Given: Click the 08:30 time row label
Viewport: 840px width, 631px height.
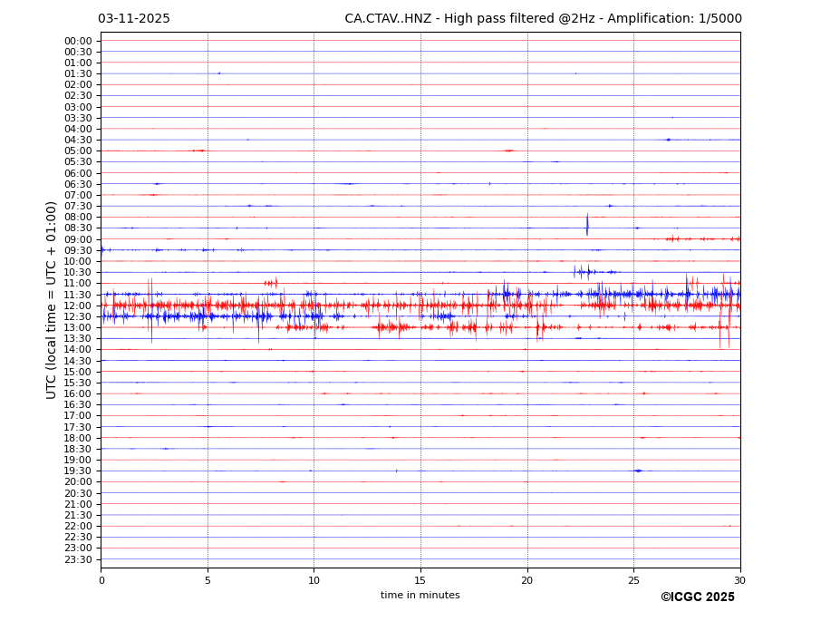Looking at the screenshot, I should pyautogui.click(x=78, y=228).
